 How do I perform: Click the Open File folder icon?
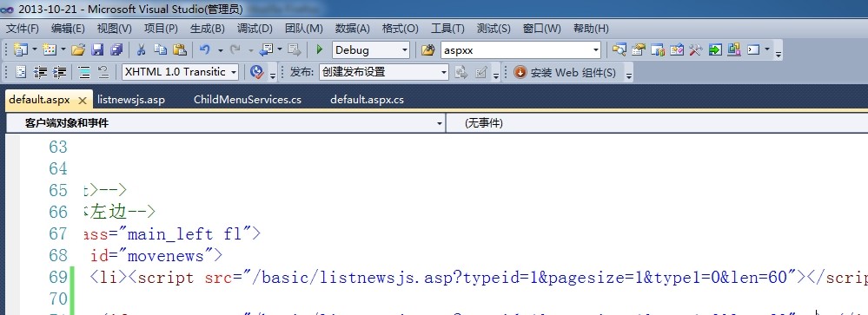click(x=78, y=49)
